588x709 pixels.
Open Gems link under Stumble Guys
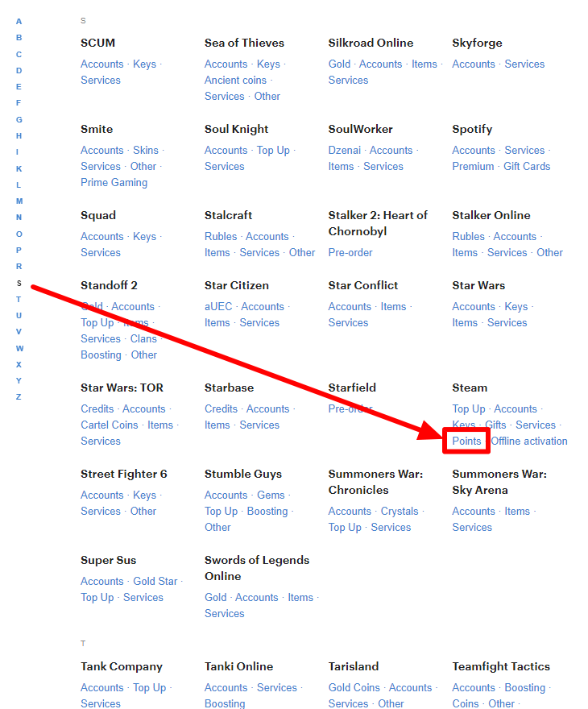[271, 495]
